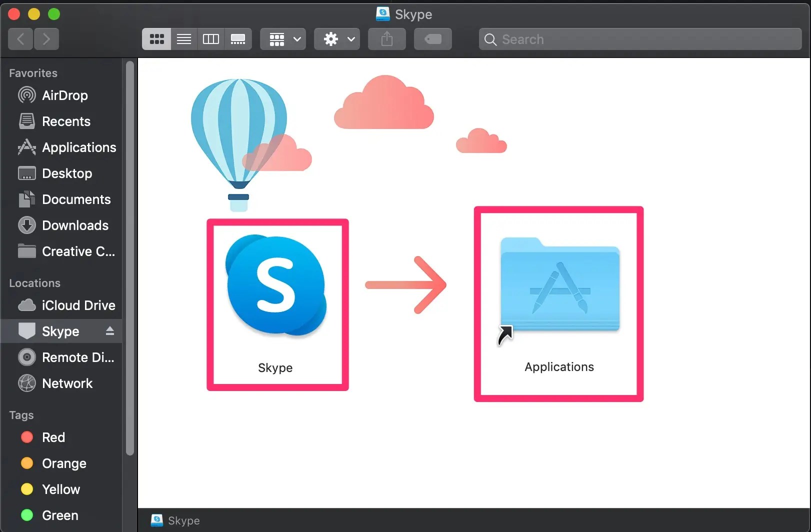Click the Edit Tags toolbar button
811x532 pixels.
[432, 39]
